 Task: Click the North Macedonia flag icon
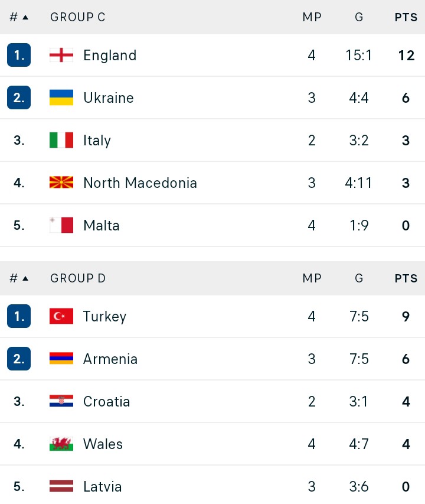point(61,183)
